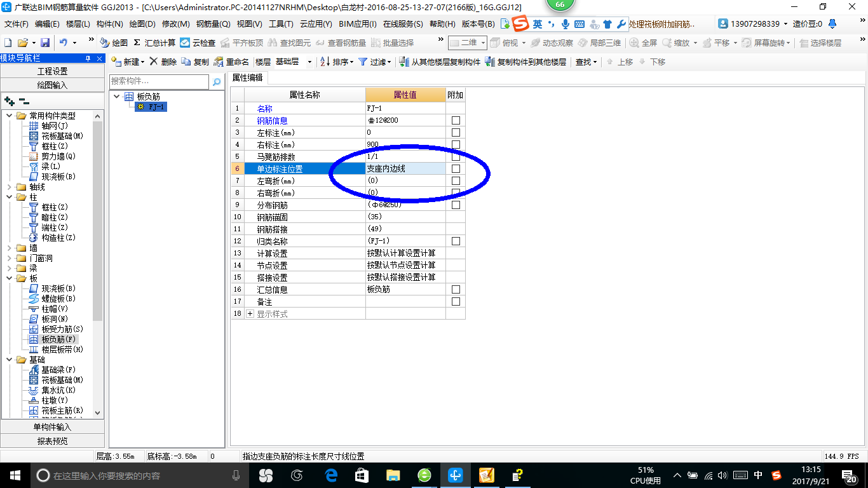This screenshot has width=868, height=488.
Task: Select 螺旋板(B) under 板
Action: click(x=53, y=299)
